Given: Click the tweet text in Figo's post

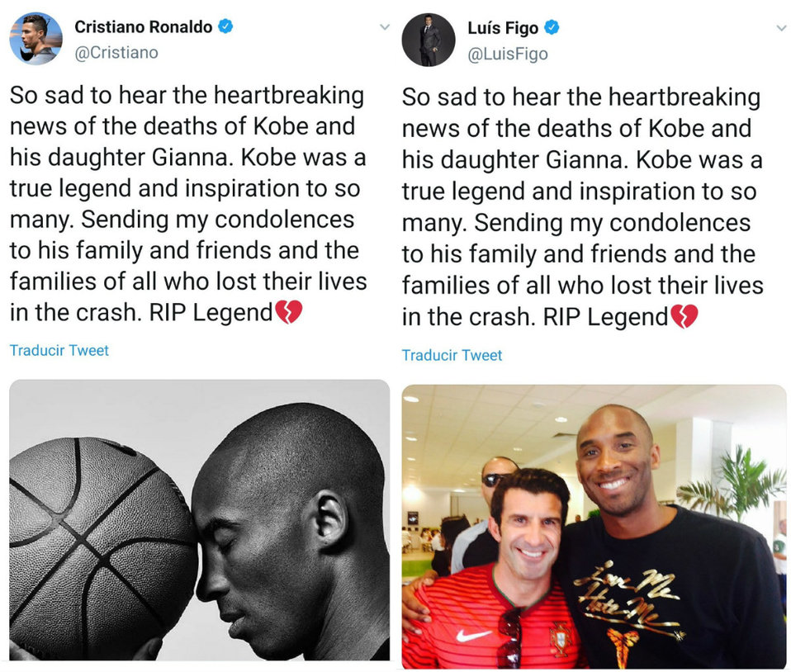Looking at the screenshot, I should coord(583,207).
